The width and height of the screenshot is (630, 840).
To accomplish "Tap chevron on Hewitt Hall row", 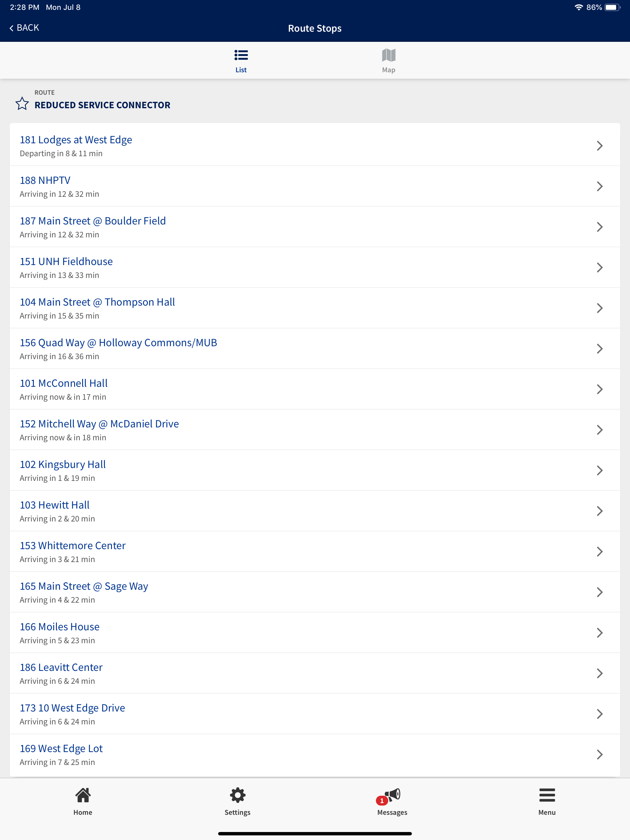I will tap(600, 512).
